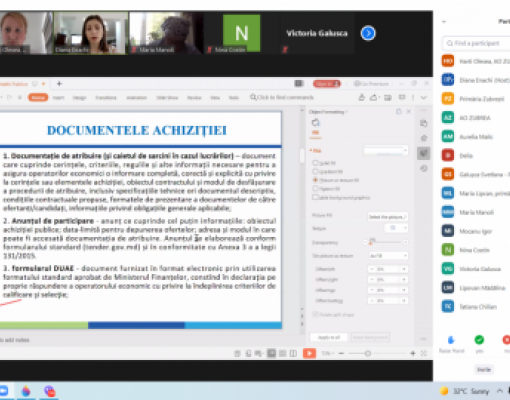Collapse the Fill section triangle

pos(311,151)
